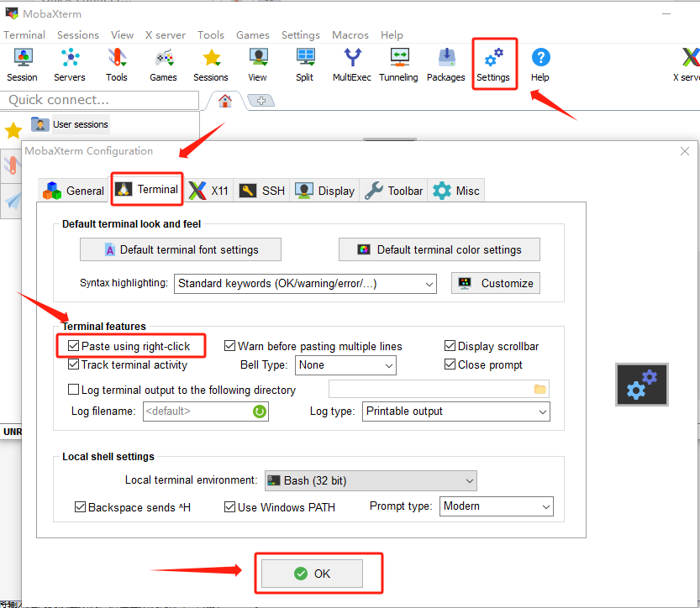700x608 pixels.
Task: Open the Sessions menu
Action: [x=78, y=34]
